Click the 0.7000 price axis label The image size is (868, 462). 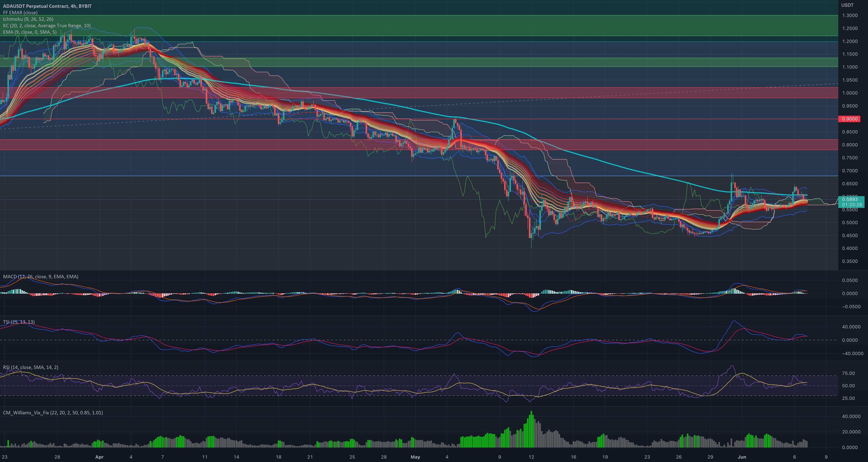(850, 171)
